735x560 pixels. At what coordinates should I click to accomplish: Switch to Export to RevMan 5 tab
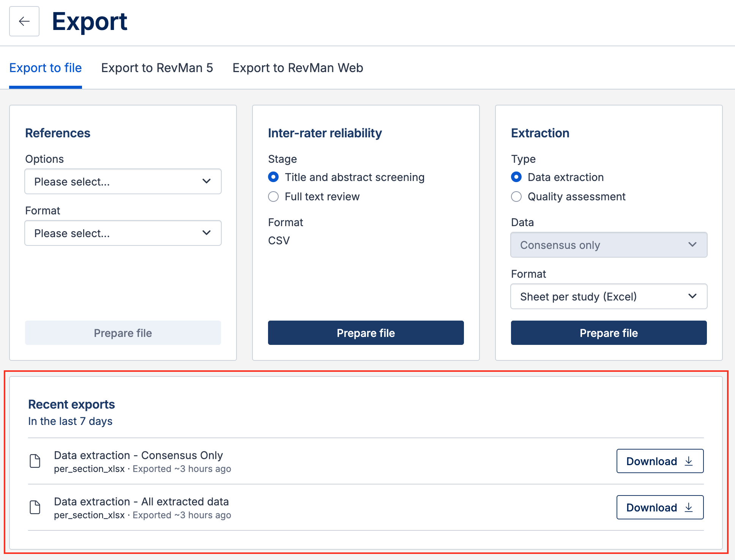(x=157, y=68)
